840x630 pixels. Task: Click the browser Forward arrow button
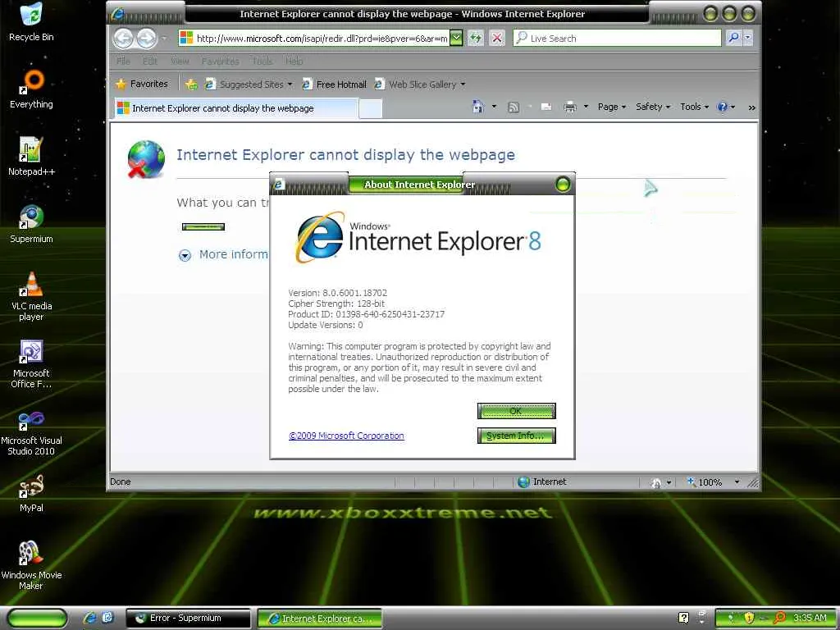point(146,39)
